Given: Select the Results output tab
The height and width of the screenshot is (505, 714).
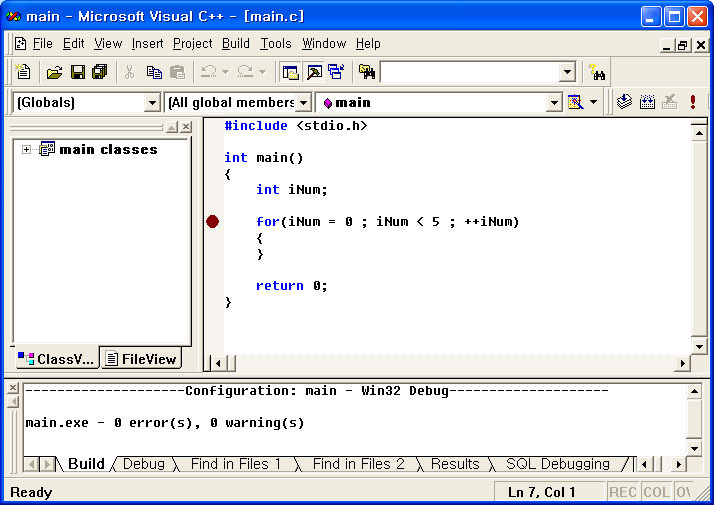Looking at the screenshot, I should tap(455, 464).
